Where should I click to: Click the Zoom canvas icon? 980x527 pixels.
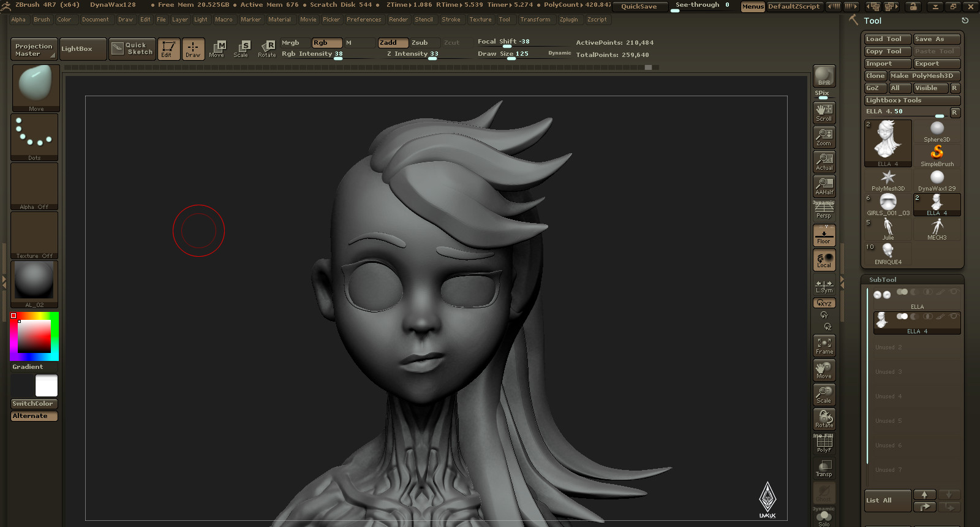(x=824, y=137)
